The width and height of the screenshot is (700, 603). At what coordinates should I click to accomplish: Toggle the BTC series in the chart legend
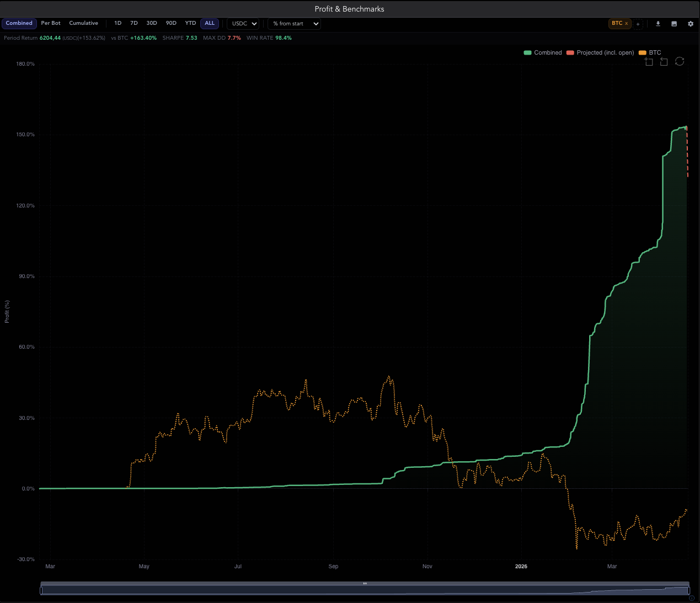tap(650, 53)
